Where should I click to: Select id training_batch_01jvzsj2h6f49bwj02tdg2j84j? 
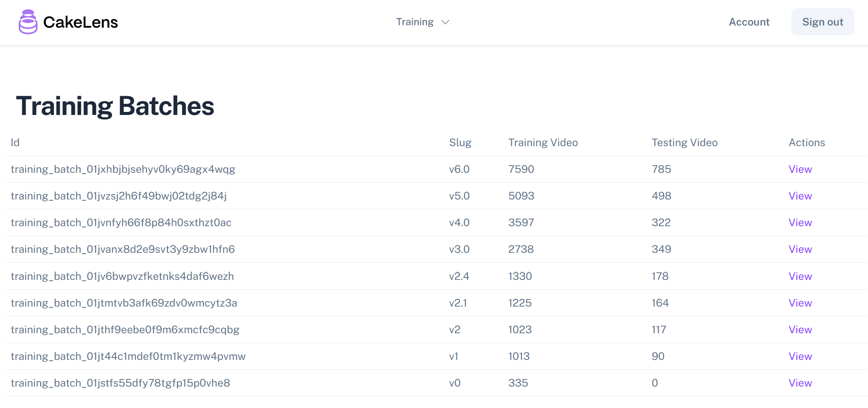tap(119, 196)
